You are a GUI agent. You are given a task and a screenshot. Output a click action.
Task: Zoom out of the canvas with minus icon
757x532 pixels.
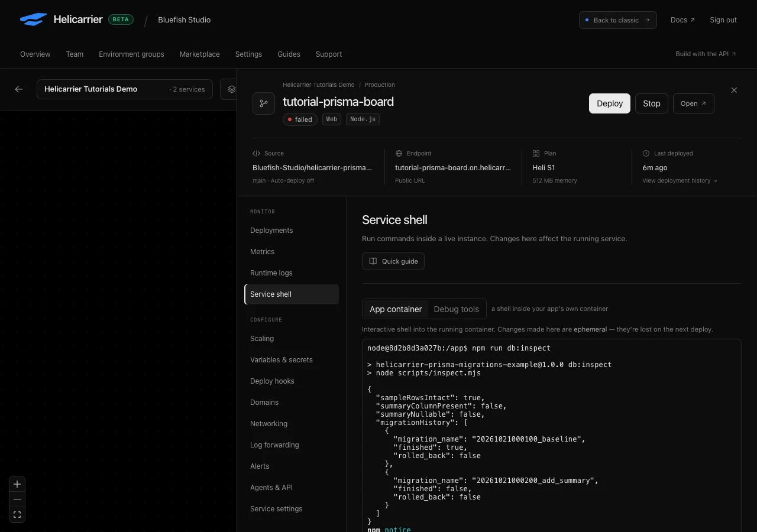click(17, 499)
